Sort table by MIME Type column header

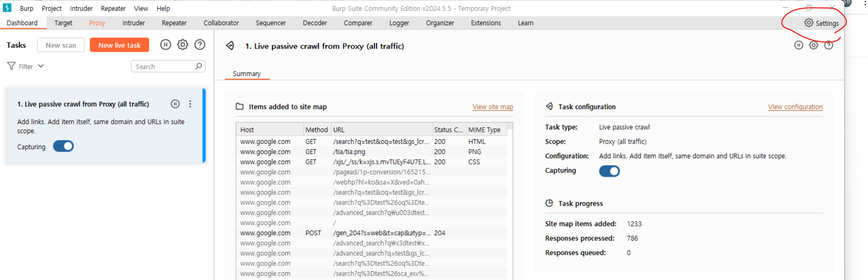point(486,130)
